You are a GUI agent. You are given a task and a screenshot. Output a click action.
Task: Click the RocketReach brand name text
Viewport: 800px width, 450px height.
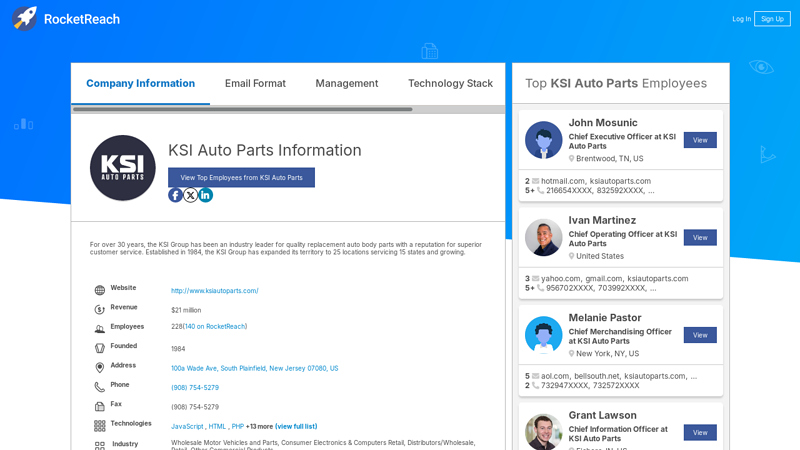[82, 19]
